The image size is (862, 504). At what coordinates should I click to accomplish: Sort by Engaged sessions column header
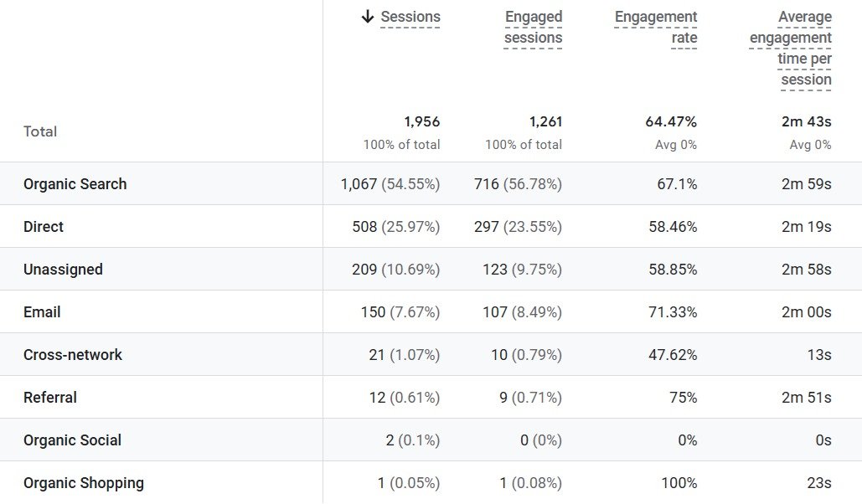(x=534, y=28)
